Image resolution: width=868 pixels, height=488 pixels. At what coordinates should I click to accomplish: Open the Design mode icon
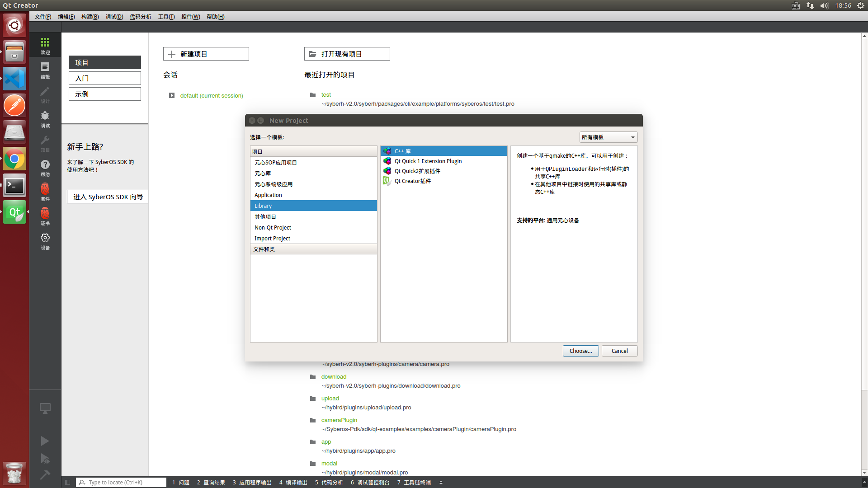pos(45,94)
